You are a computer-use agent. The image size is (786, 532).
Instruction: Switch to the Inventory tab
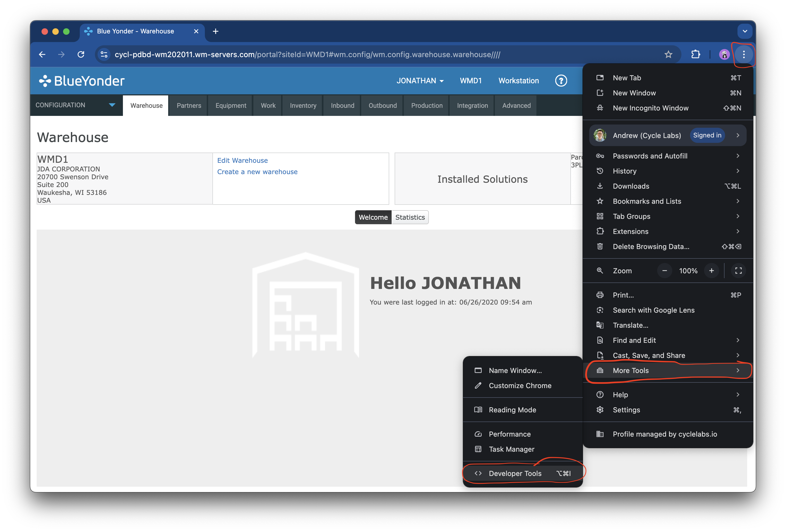pyautogui.click(x=302, y=105)
